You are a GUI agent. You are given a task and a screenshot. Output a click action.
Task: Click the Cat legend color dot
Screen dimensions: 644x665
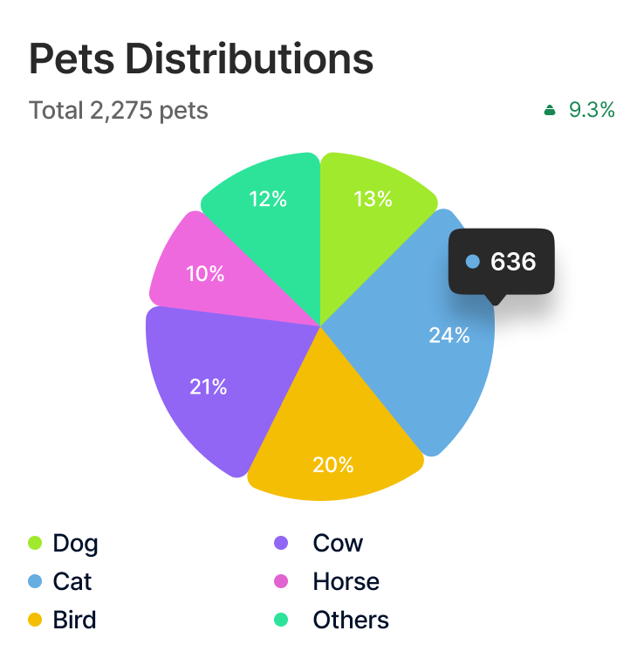click(x=35, y=582)
